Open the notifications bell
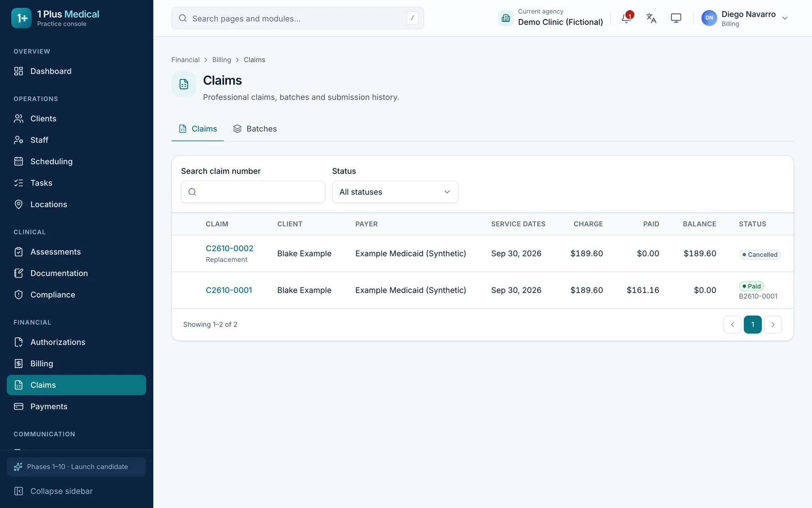 pos(626,18)
